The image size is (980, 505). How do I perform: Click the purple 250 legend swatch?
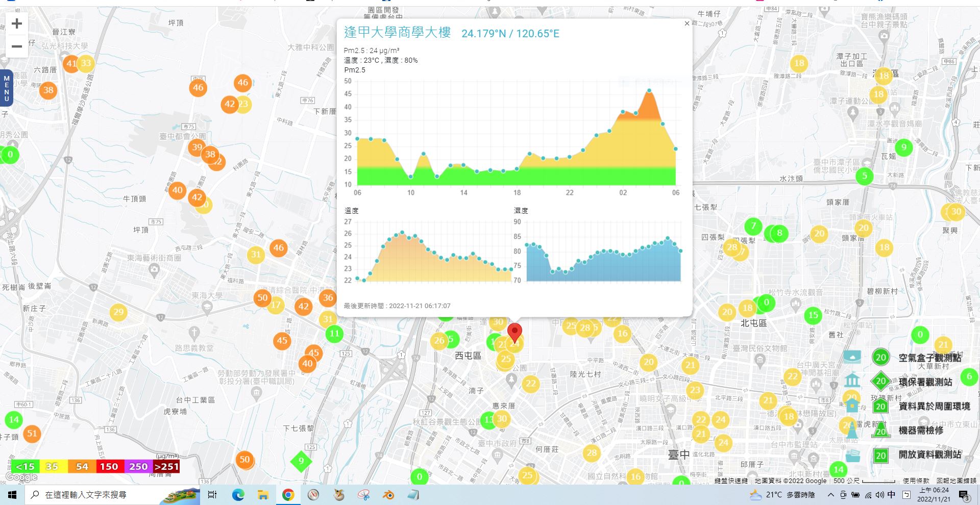click(x=138, y=466)
